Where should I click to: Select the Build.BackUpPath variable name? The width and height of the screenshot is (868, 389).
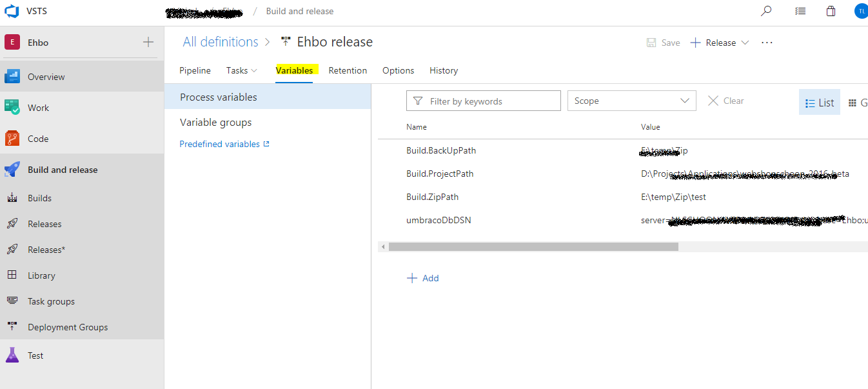pyautogui.click(x=441, y=150)
